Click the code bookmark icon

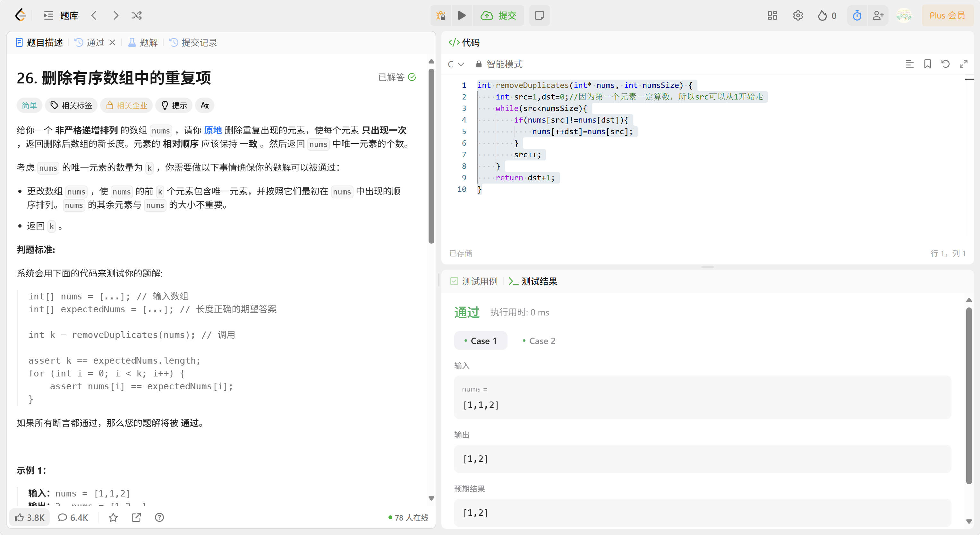(927, 64)
